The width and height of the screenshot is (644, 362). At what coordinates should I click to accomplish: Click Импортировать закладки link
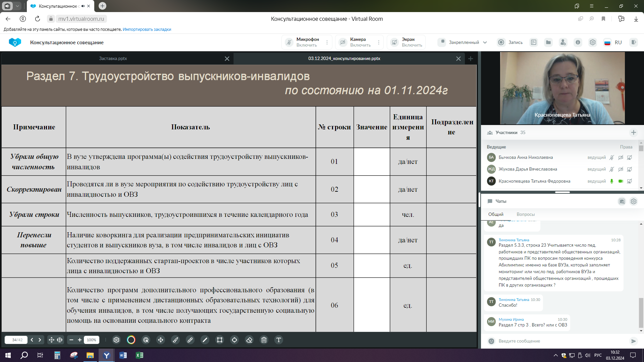[147, 29]
